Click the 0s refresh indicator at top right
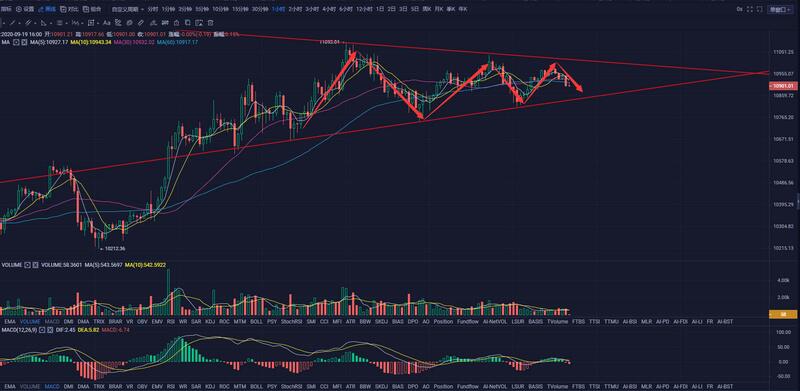Image resolution: width=800 pixels, height=391 pixels. [x=739, y=9]
